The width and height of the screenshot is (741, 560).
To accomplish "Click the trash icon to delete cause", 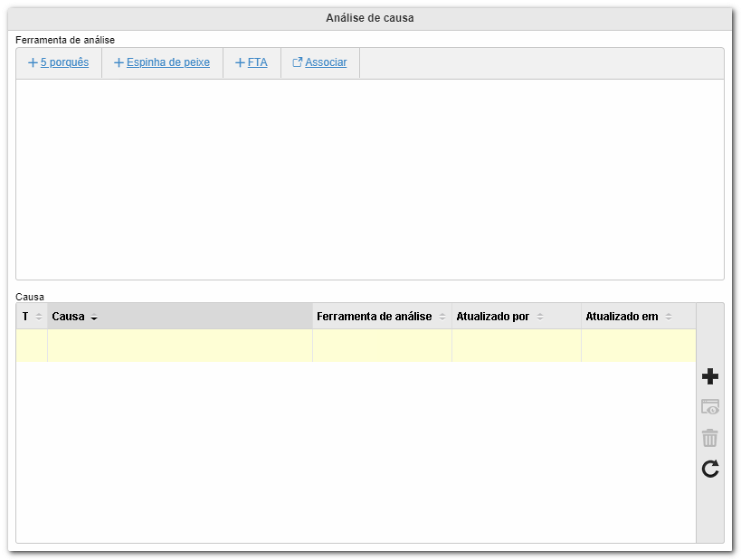I will tap(710, 438).
